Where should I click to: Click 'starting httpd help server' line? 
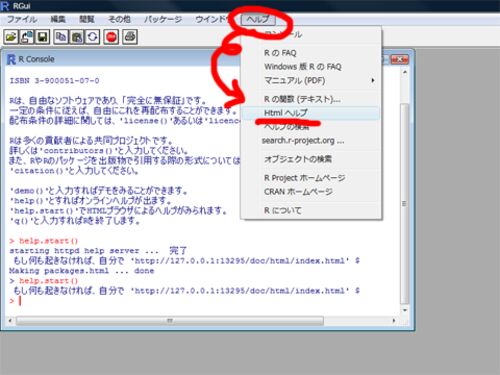point(98,250)
